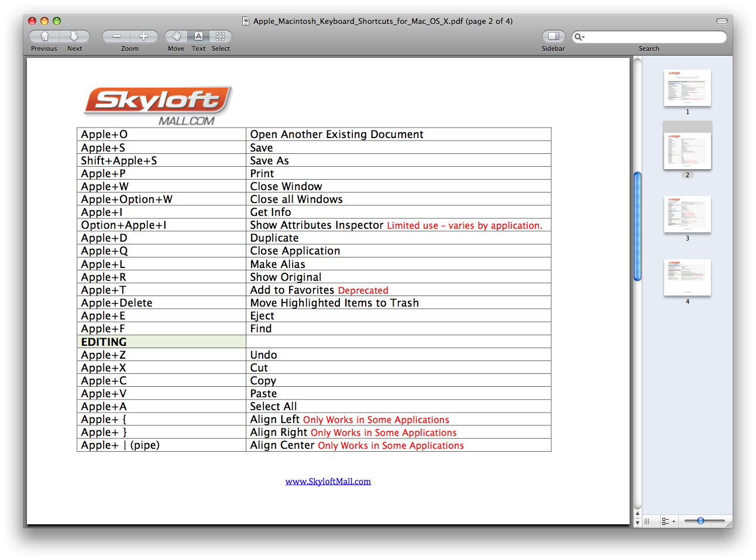Viewport: 756px width, 560px height.
Task: Open the www.SkyloftMall.com link
Action: [328, 482]
